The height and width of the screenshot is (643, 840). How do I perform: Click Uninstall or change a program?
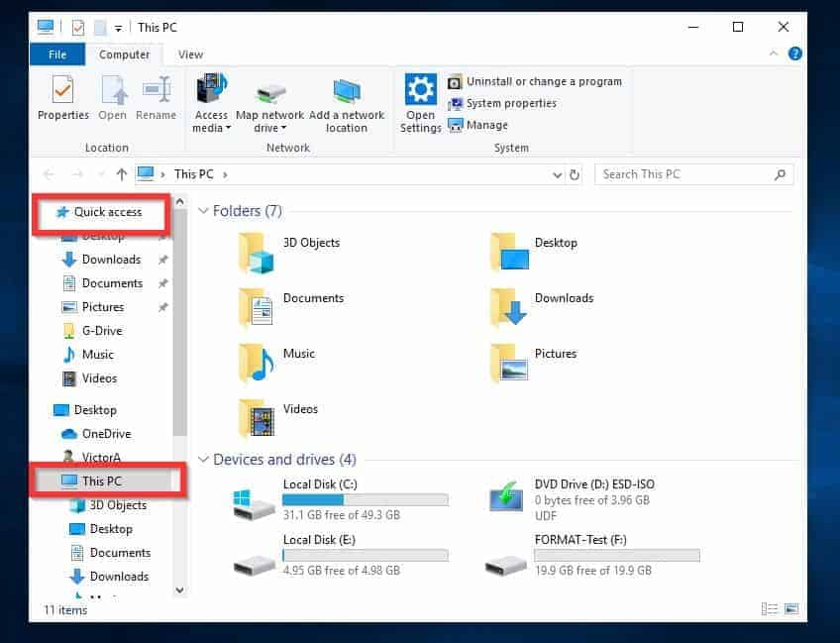click(x=535, y=81)
